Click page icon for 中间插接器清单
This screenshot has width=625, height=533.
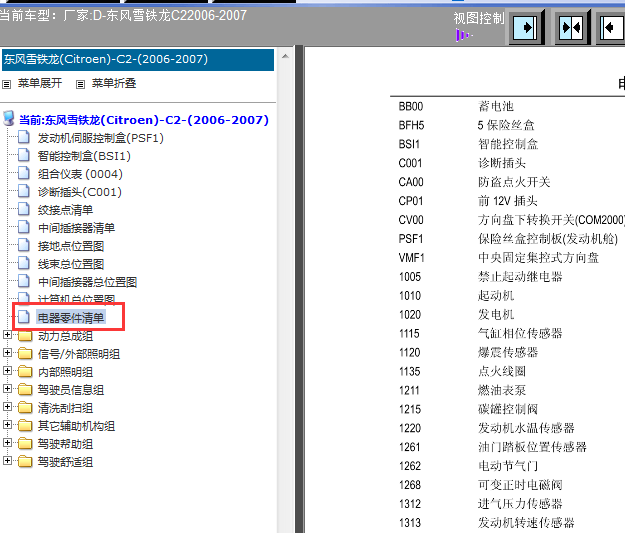click(x=24, y=227)
